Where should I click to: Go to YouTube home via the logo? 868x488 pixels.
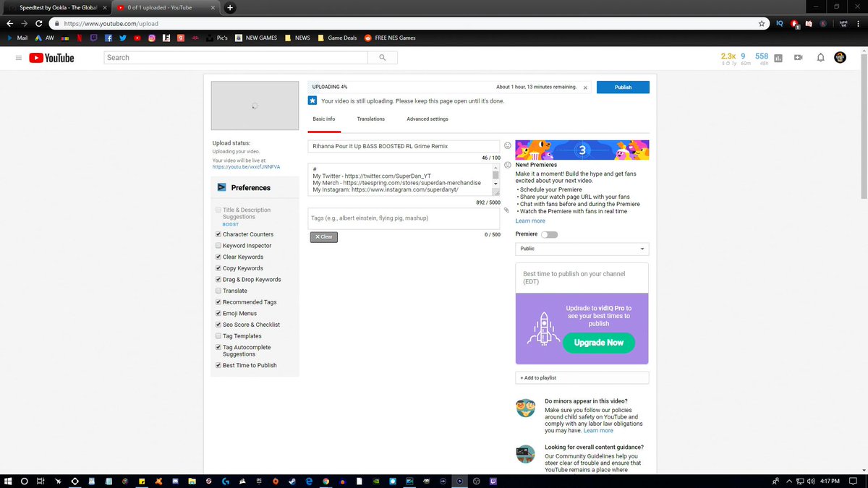point(51,58)
